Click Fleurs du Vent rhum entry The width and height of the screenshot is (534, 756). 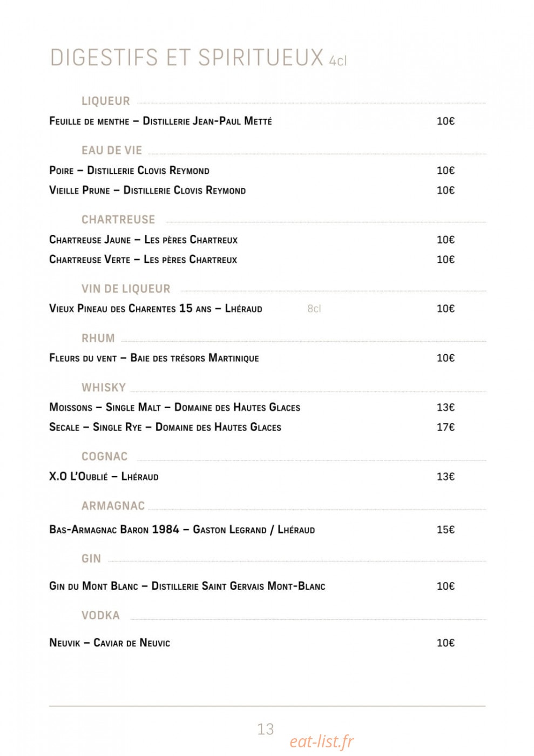[154, 358]
